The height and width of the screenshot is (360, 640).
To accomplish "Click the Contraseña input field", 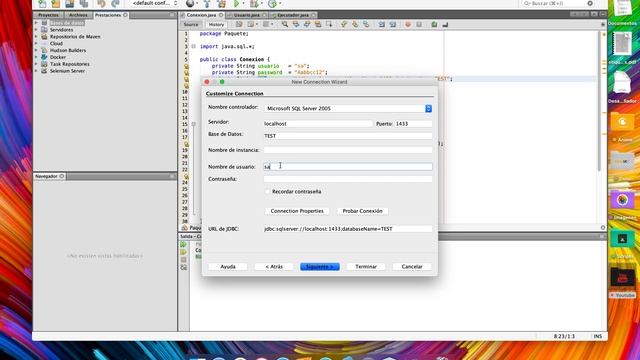I will (348, 179).
